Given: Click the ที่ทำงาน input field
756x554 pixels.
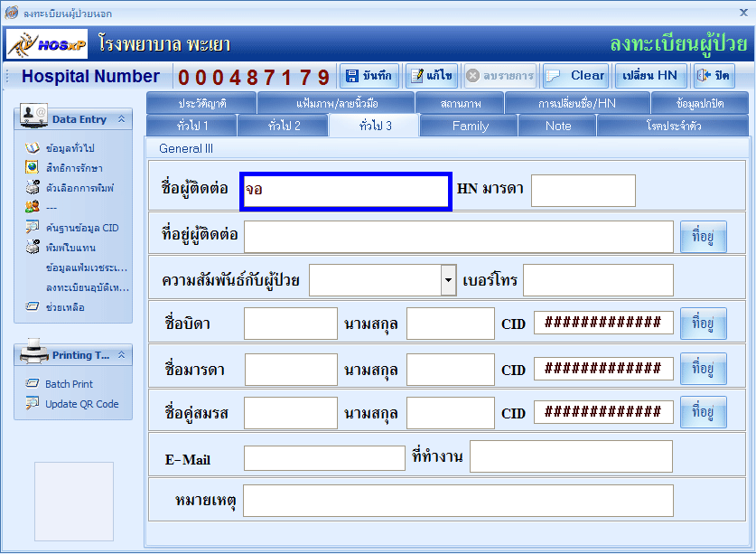Looking at the screenshot, I should click(x=572, y=456).
